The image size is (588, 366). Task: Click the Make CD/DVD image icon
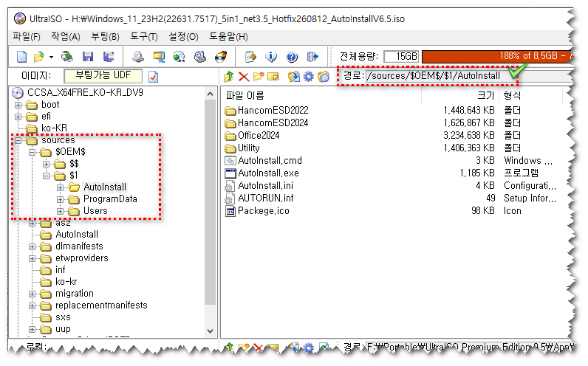pos(138,57)
